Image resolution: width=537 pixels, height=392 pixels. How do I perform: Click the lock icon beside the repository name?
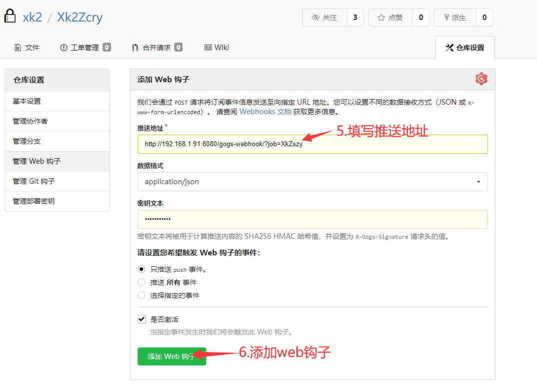(x=10, y=16)
